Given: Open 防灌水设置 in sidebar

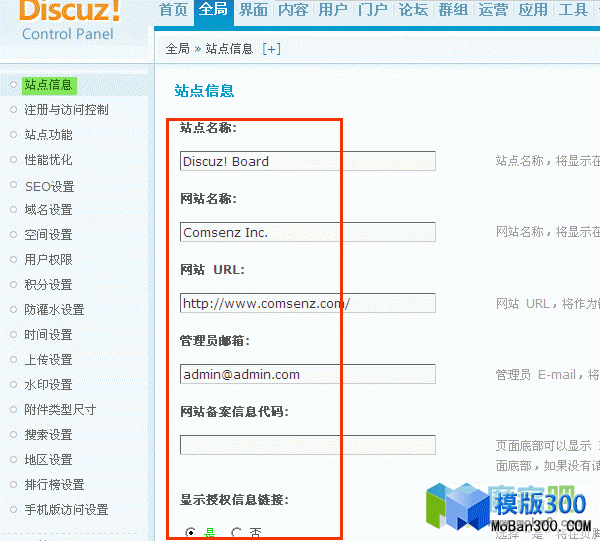Looking at the screenshot, I should pyautogui.click(x=54, y=310).
